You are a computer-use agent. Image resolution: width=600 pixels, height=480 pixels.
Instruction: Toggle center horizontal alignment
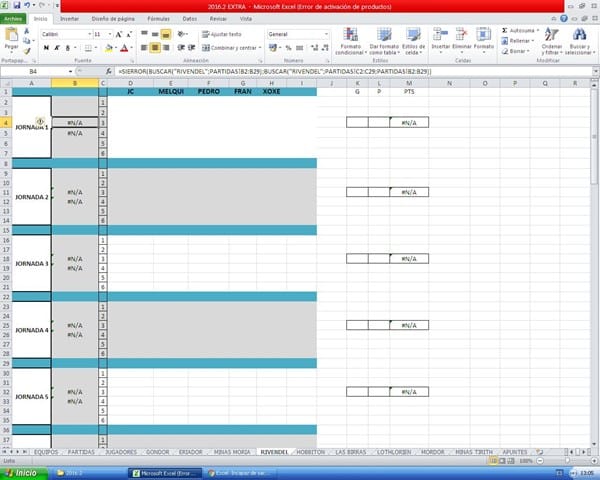point(155,48)
